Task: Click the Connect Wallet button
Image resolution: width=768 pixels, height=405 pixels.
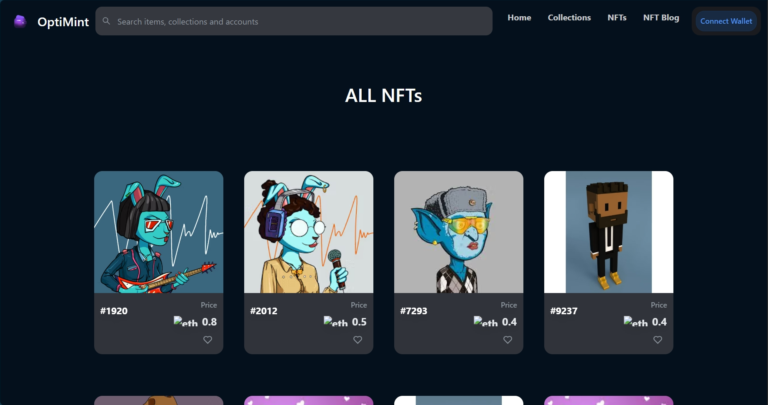Action: coord(726,21)
